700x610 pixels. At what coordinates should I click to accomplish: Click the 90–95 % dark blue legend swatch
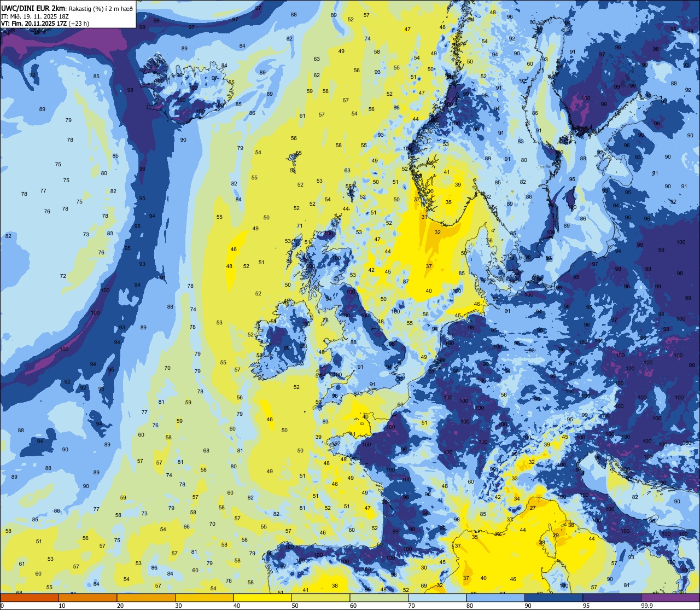coord(554,597)
